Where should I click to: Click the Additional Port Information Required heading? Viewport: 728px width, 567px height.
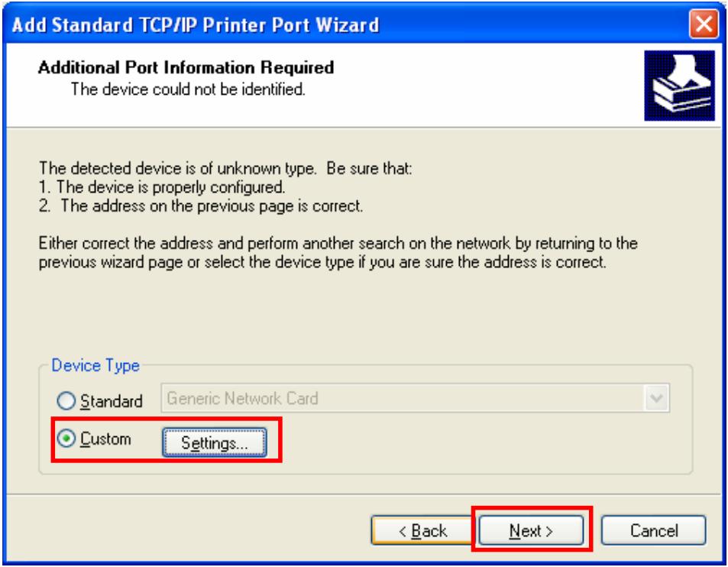click(186, 67)
